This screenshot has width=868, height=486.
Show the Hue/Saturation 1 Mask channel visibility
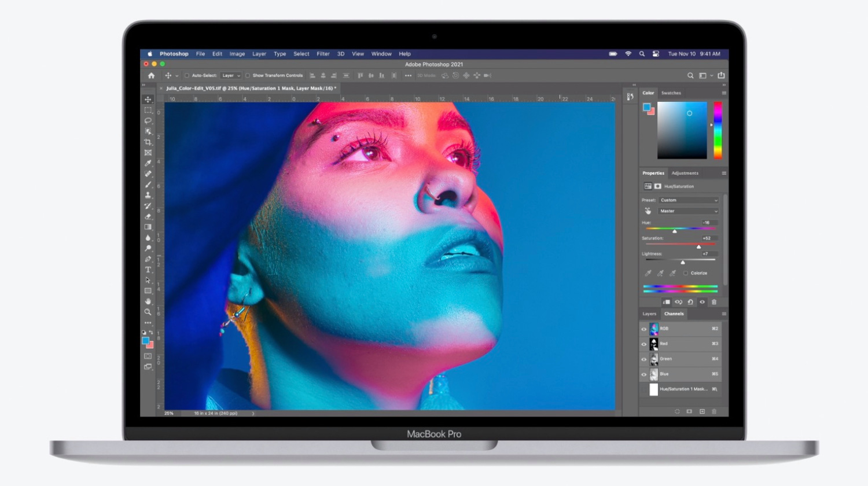coord(643,389)
